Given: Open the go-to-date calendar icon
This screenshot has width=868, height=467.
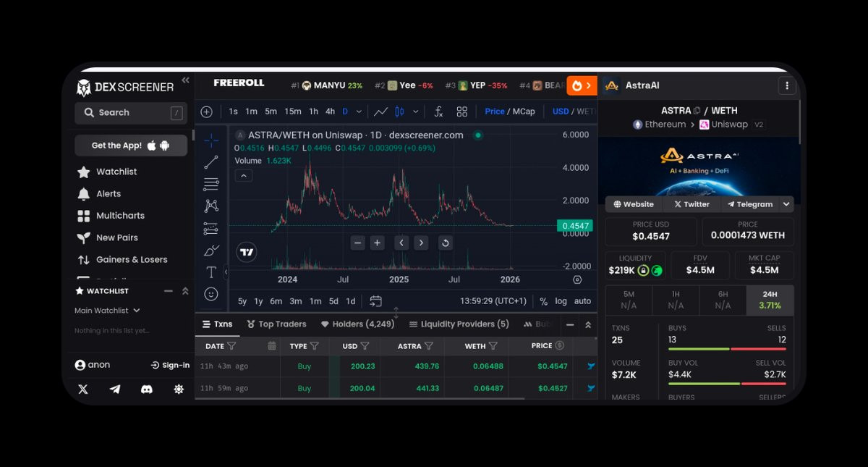Looking at the screenshot, I should (x=375, y=301).
